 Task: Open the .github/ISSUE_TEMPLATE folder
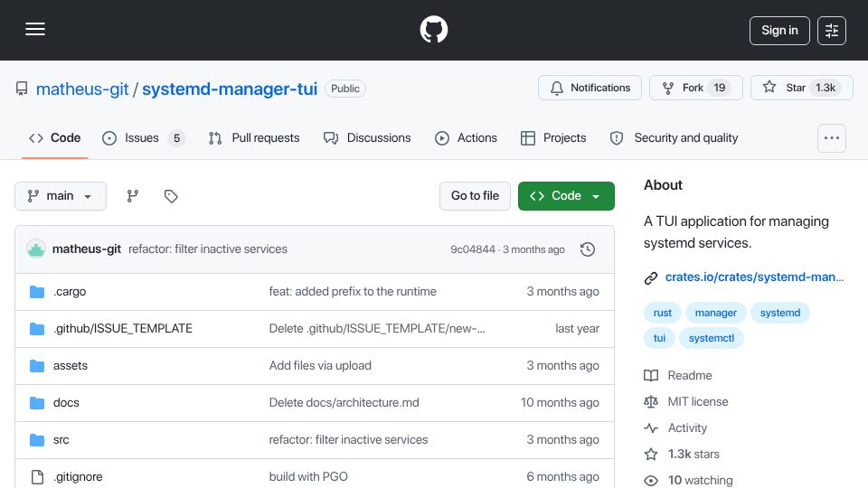click(x=123, y=329)
